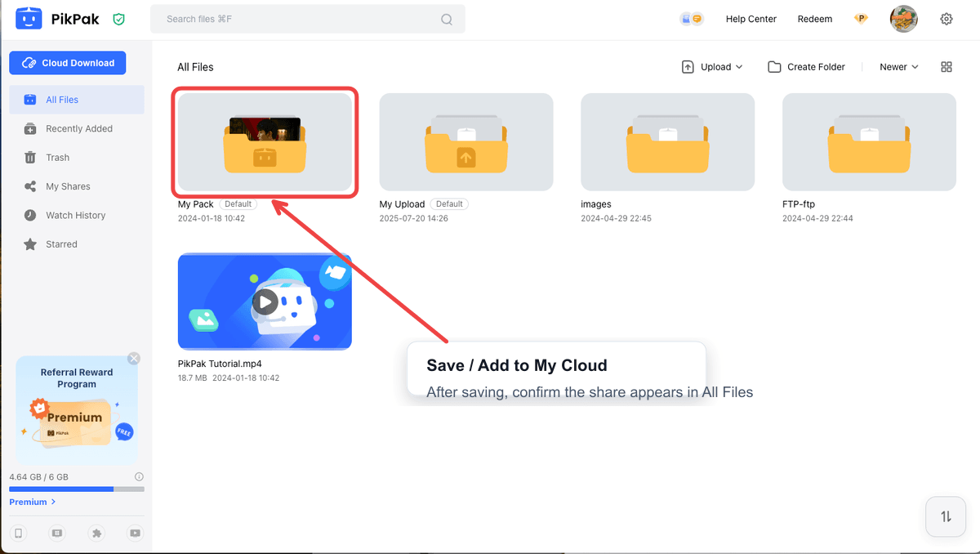Open the transfer list arrows button
Screen dimensions: 980x554
[947, 516]
